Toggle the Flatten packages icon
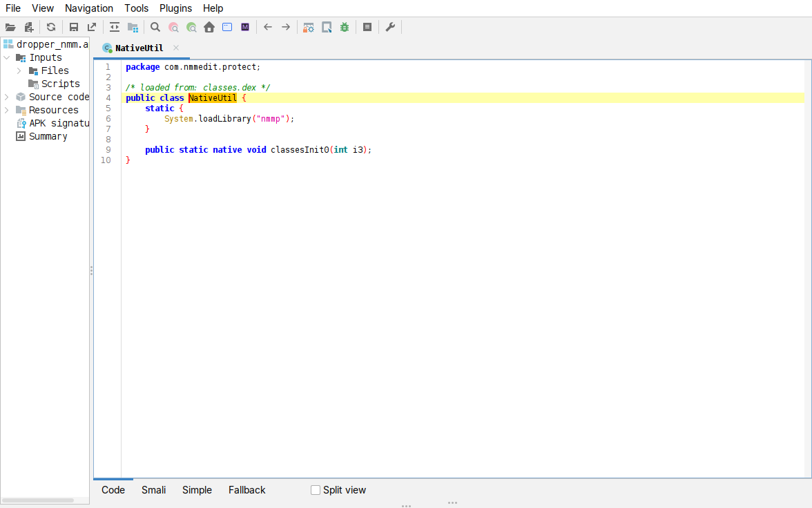The width and height of the screenshot is (812, 508). tap(133, 28)
